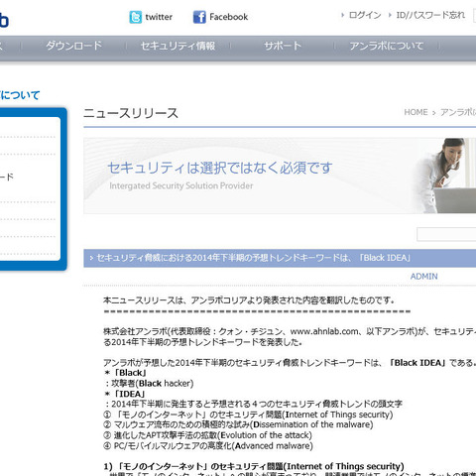Click the search input field below the banner

[446, 234]
